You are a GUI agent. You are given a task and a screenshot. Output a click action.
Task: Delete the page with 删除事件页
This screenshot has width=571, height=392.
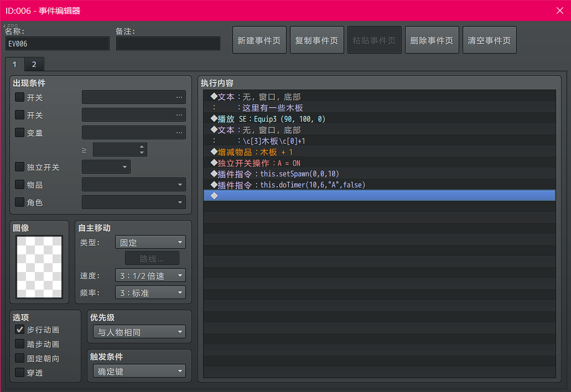coord(432,40)
